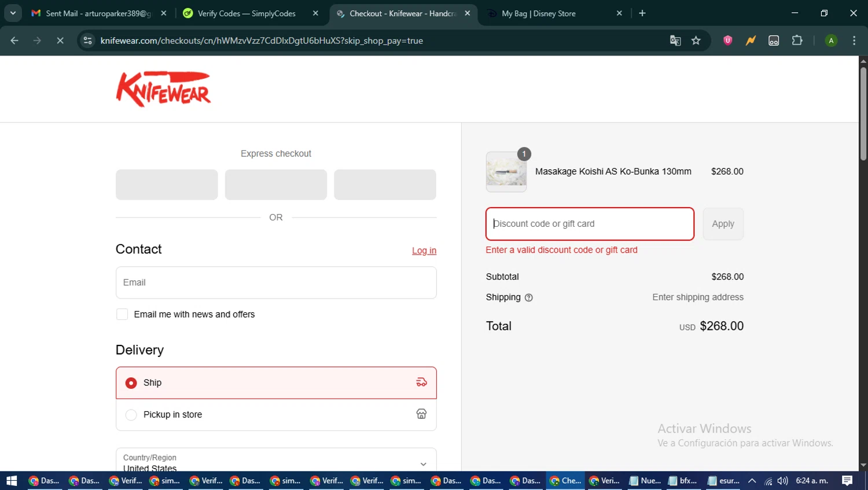Open the Windows Start menu
Viewport: 868px width, 490px height.
[12, 480]
